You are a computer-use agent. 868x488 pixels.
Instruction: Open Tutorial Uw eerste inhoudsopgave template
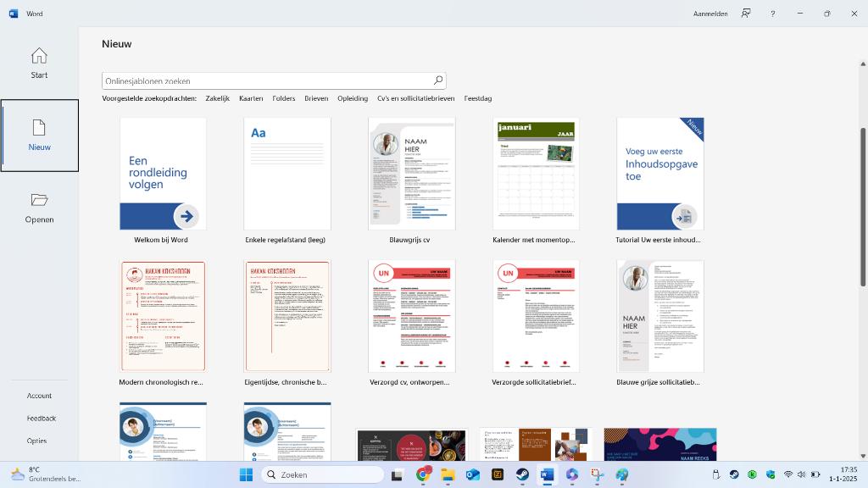660,174
